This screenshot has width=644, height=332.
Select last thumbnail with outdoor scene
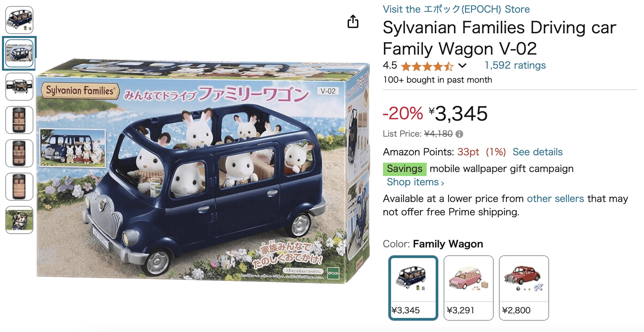tap(19, 220)
